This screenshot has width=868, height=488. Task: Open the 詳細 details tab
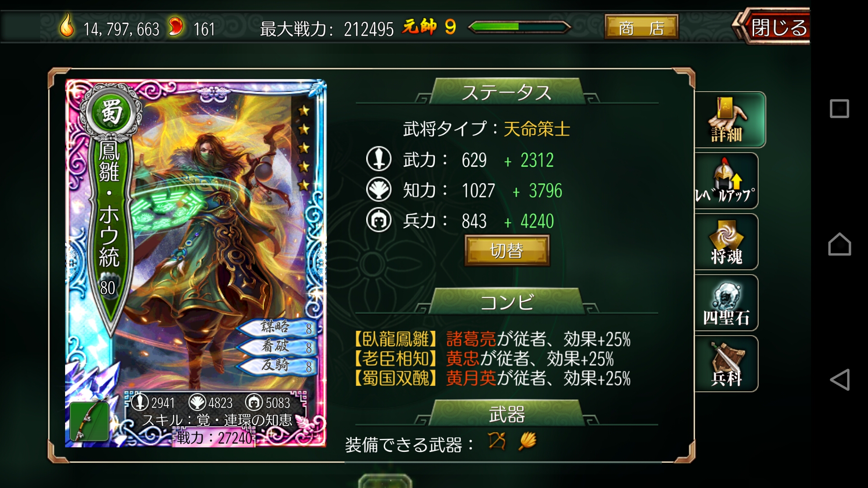729,120
